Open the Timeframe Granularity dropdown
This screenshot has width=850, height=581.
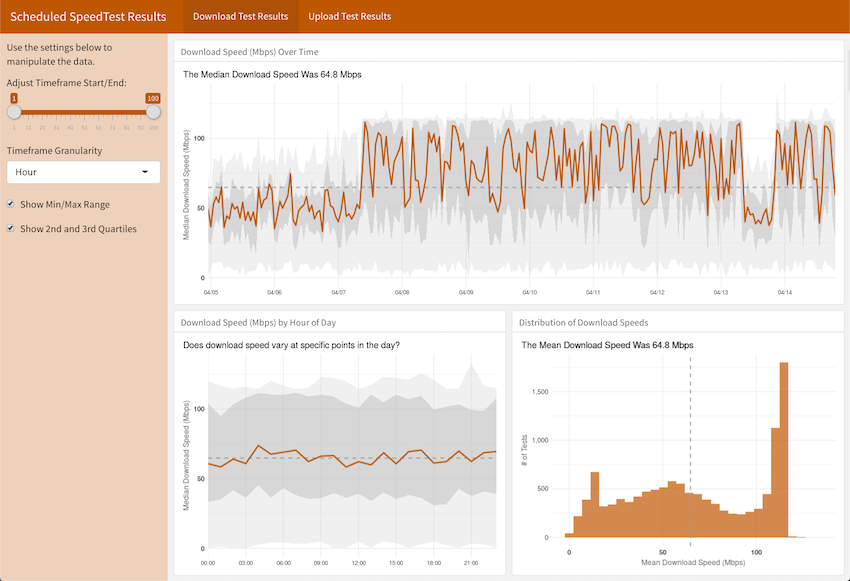tap(83, 172)
